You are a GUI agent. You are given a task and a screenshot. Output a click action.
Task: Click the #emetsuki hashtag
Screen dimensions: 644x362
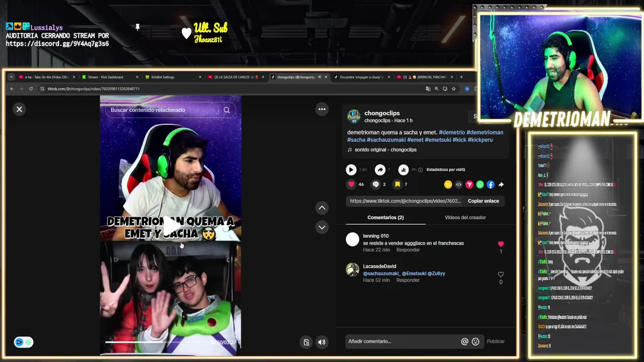(438, 140)
